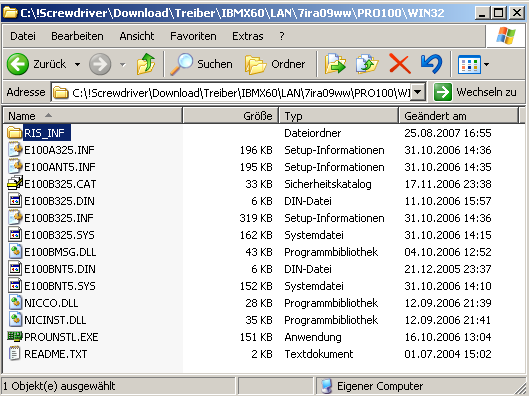Click the file name PROUNSTL.EXE

point(61,337)
